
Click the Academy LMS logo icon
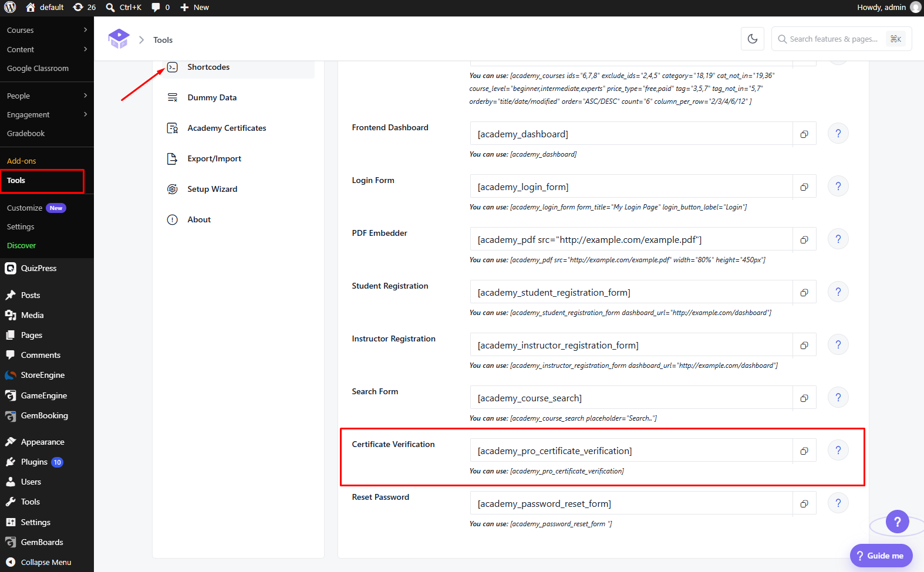[x=119, y=39]
